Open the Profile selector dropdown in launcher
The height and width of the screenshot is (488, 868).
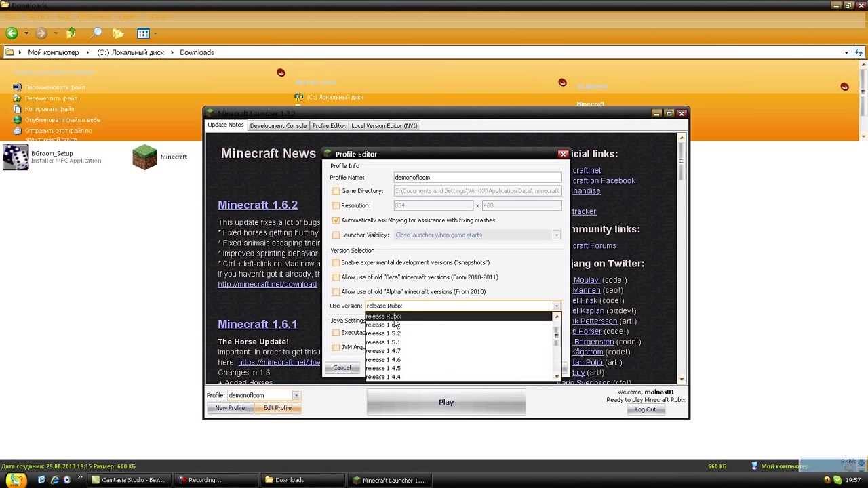click(296, 395)
